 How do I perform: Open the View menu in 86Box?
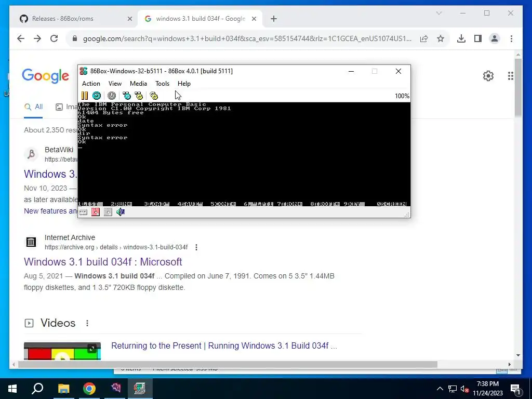[115, 84]
